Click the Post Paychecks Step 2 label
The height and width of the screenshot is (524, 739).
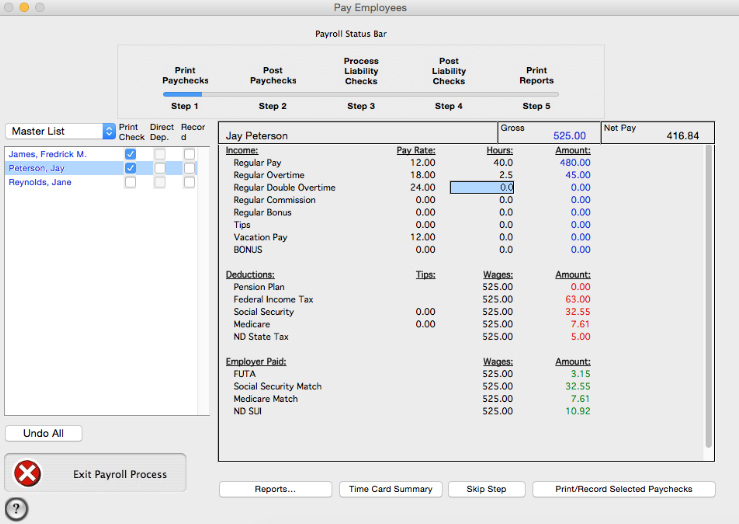(273, 75)
